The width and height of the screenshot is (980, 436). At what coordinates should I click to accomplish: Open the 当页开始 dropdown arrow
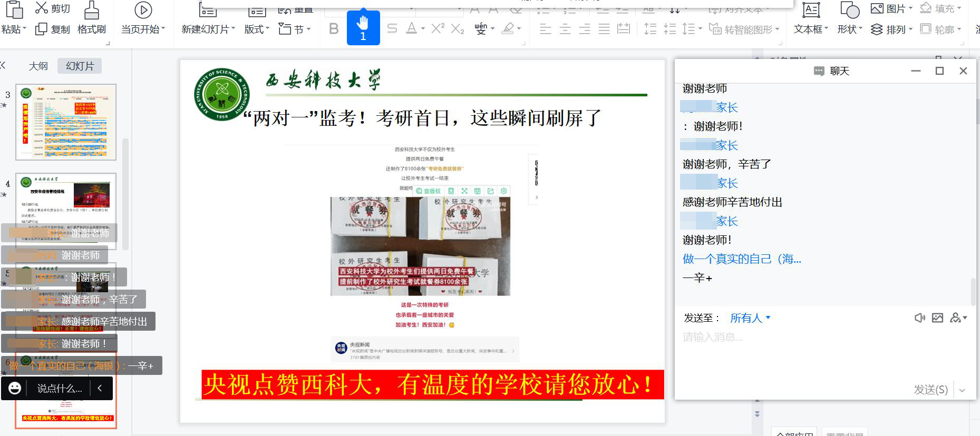[x=163, y=29]
